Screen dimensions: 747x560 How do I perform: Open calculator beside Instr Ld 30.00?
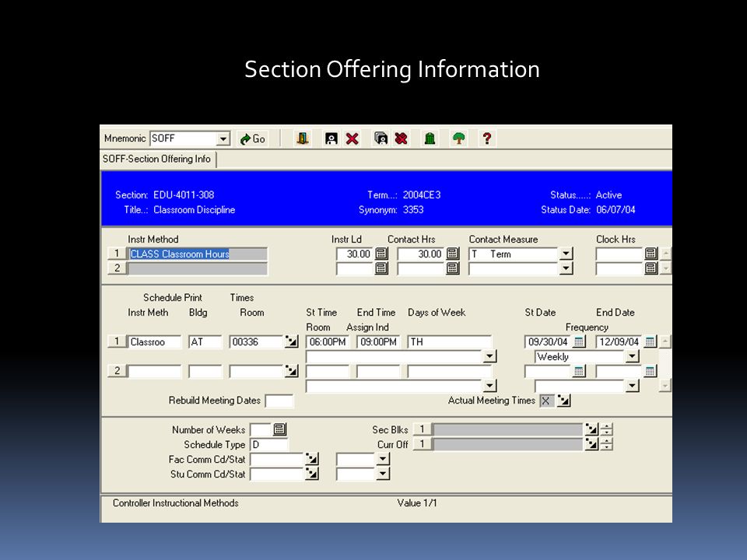pos(381,254)
